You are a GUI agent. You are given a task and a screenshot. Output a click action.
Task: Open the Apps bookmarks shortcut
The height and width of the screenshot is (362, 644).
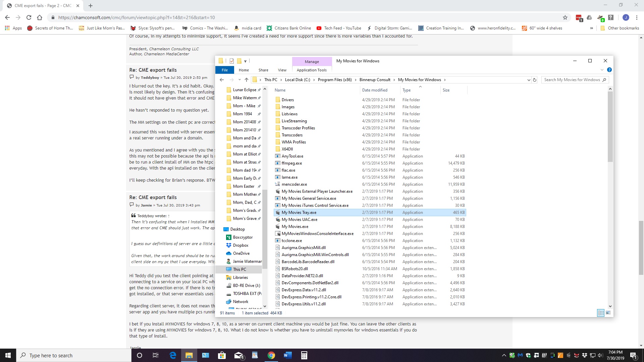(13, 28)
